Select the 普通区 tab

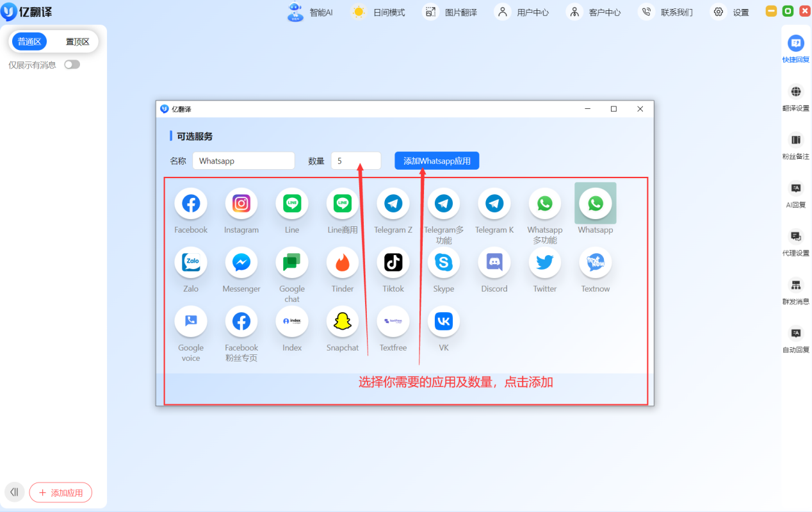(x=29, y=40)
